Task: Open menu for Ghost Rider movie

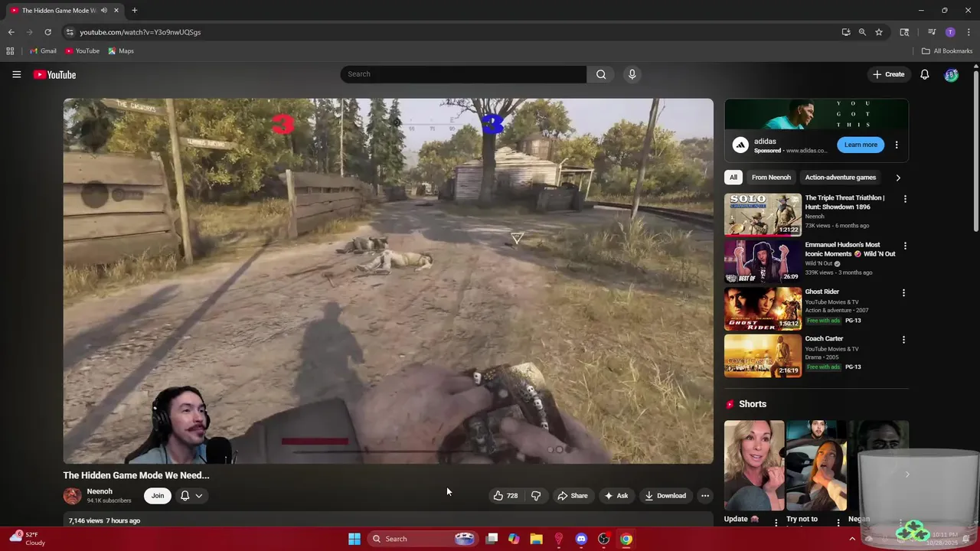Action: point(903,292)
